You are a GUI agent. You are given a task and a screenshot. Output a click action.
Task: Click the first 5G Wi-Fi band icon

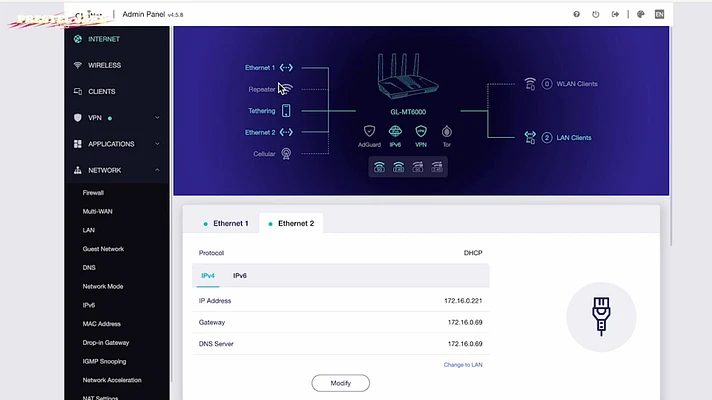[x=379, y=167]
